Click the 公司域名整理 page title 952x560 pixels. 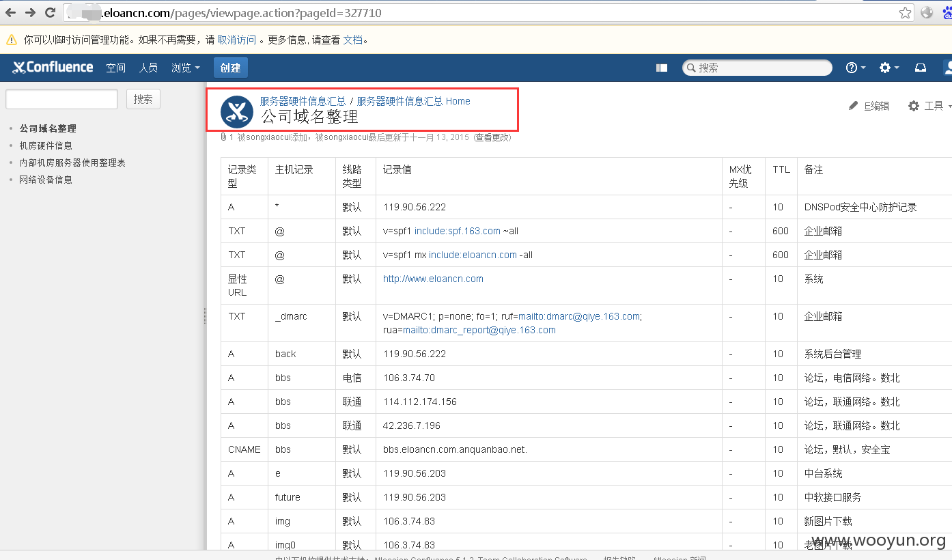[x=309, y=117]
